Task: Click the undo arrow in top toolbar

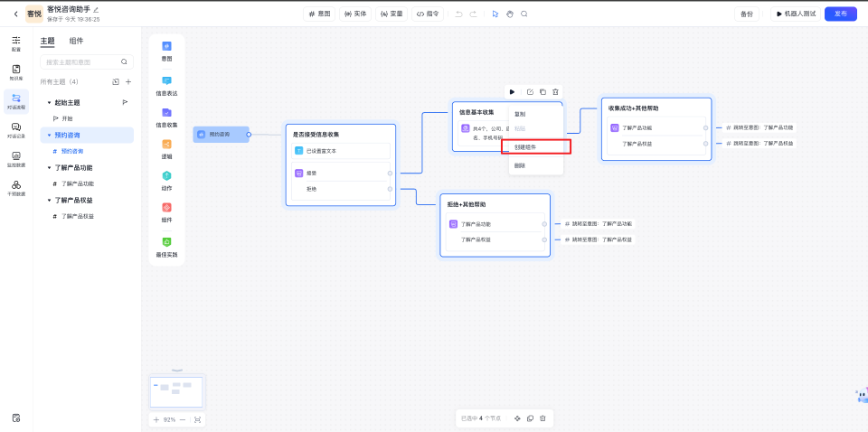Action: tap(458, 14)
